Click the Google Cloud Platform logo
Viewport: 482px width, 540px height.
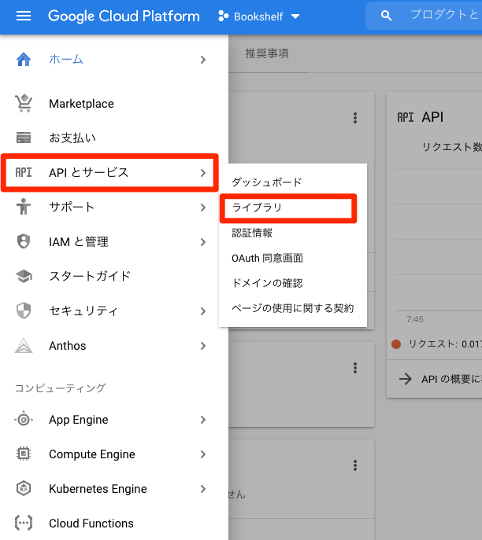[x=124, y=16]
